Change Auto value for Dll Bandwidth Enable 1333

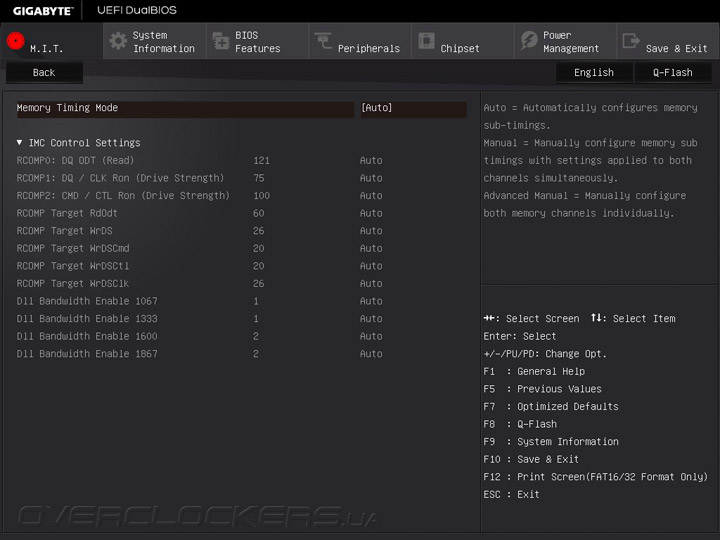point(371,319)
